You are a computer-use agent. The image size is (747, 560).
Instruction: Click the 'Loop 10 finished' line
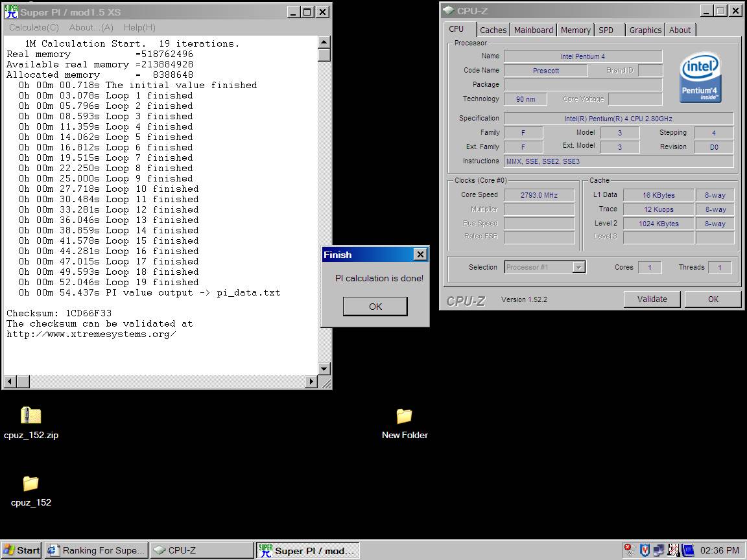click(x=109, y=189)
